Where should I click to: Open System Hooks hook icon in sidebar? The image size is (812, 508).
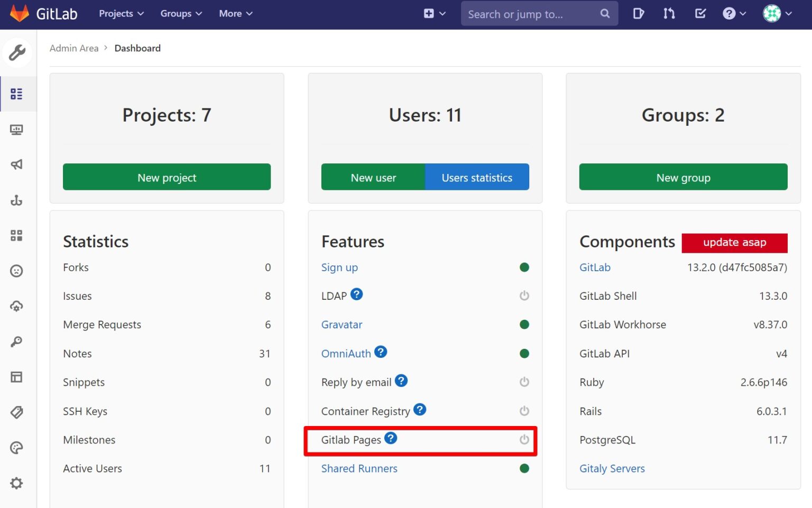click(x=17, y=200)
